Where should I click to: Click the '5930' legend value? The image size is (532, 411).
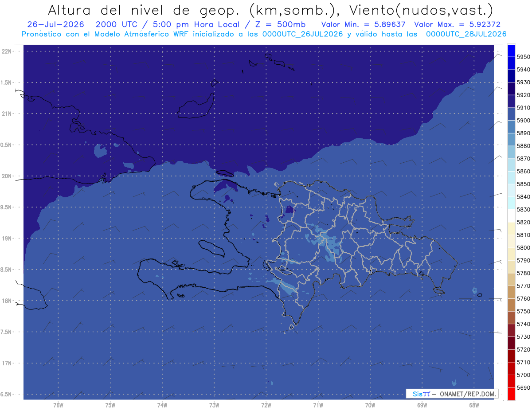[523, 82]
